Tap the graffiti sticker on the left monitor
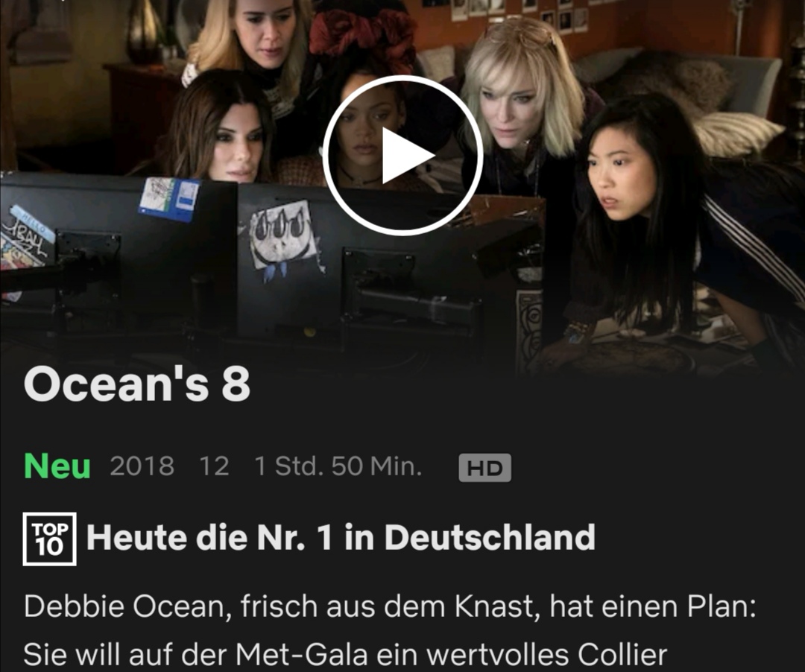The width and height of the screenshot is (805, 672). (27, 238)
